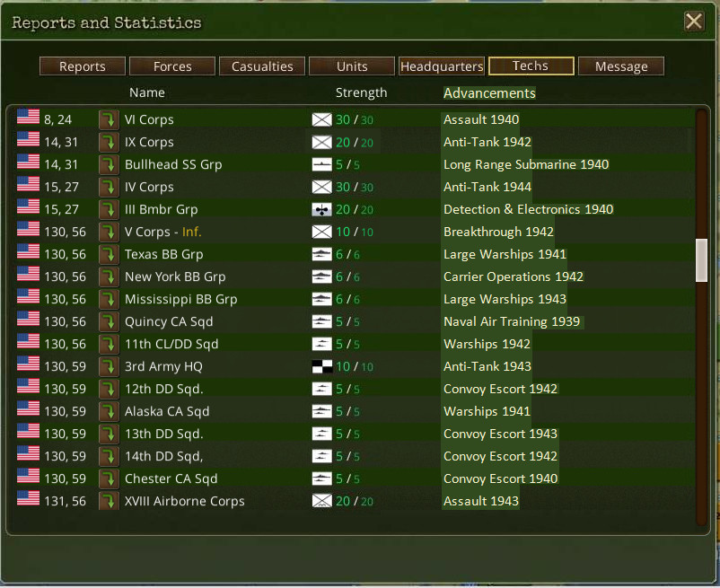Click the infantry symbol for IX Corps
This screenshot has height=588, width=720.
(x=322, y=143)
